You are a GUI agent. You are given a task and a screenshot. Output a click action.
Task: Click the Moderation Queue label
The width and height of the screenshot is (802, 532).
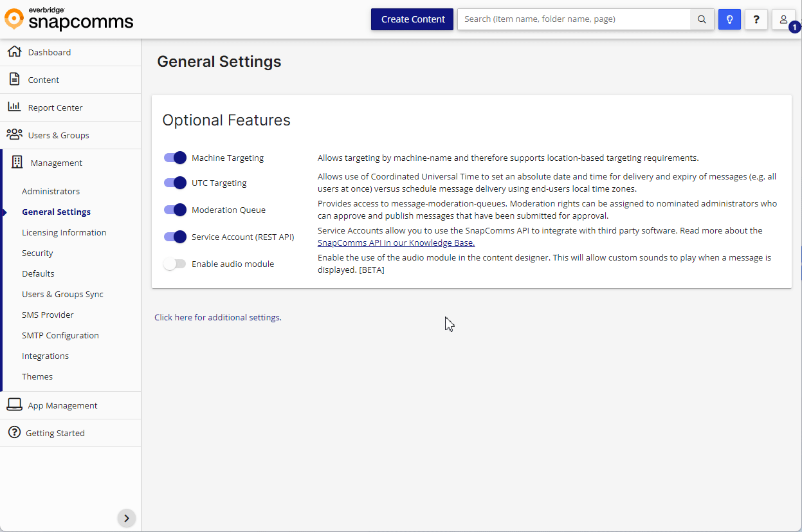click(x=228, y=210)
